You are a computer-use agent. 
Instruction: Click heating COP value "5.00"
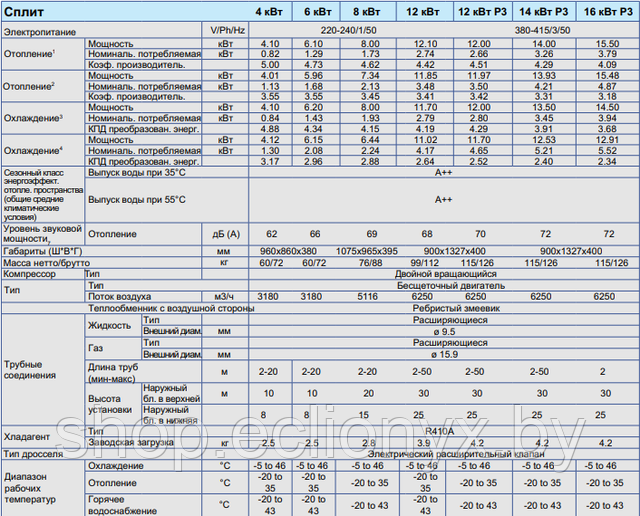pyautogui.click(x=270, y=65)
